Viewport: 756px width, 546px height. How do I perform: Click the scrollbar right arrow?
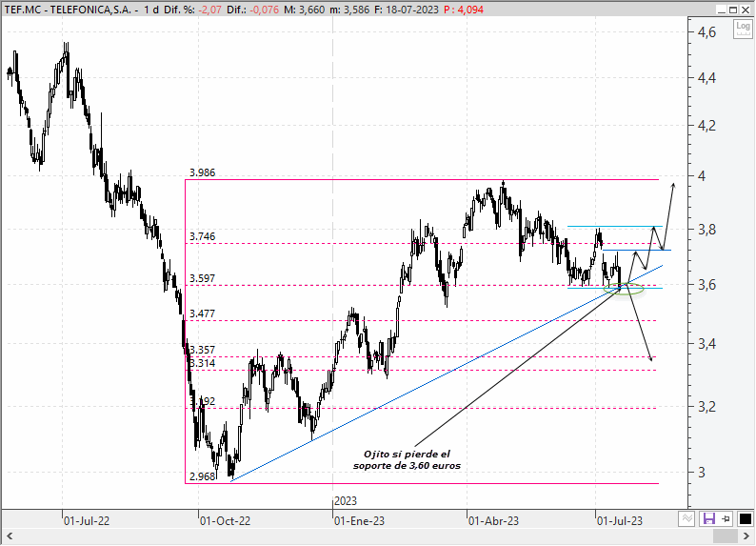point(746,536)
